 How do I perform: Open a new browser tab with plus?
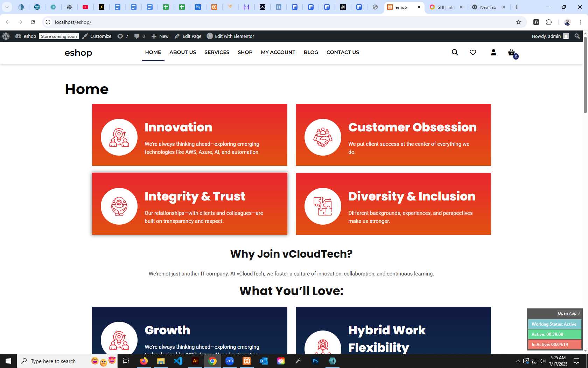tap(516, 7)
